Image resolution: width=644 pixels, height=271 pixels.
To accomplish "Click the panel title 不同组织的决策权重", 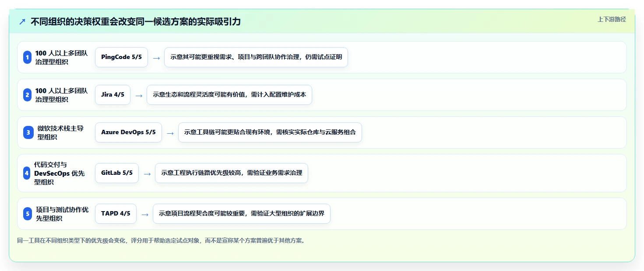I will tap(136, 22).
